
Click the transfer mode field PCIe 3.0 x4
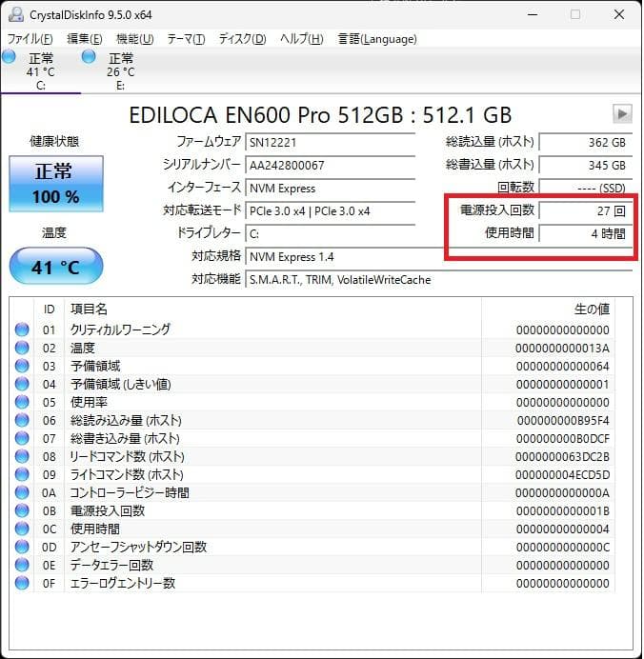pos(331,211)
